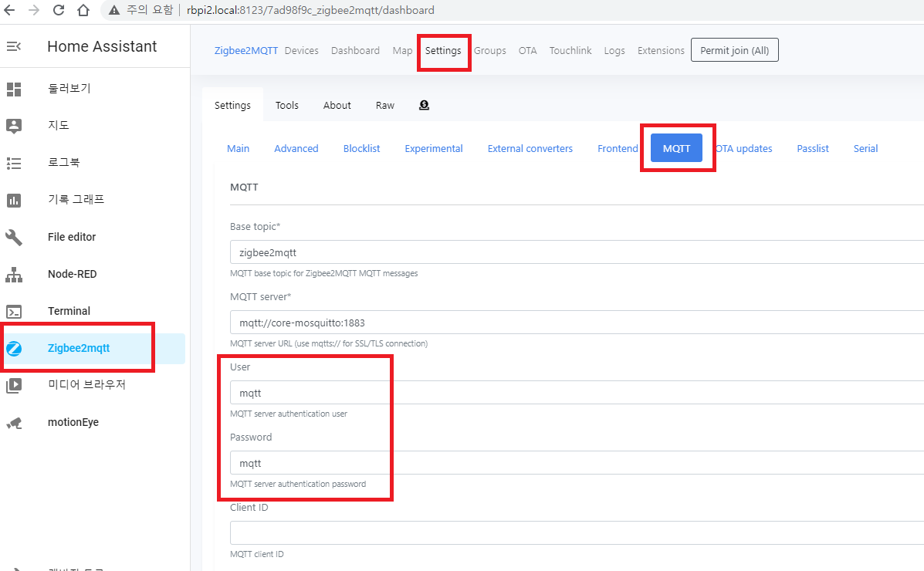Click the security warning triangle icon

coord(114,10)
